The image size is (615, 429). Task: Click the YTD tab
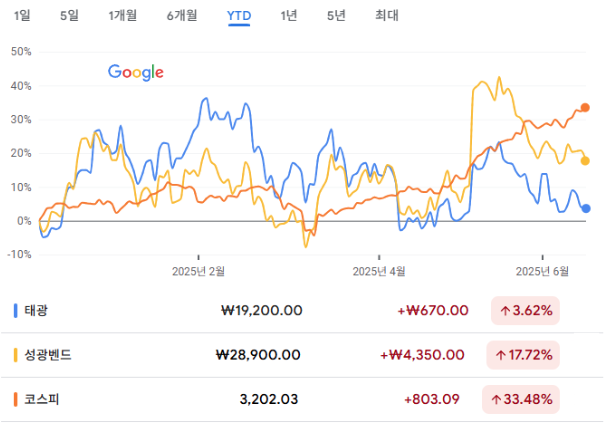(239, 16)
